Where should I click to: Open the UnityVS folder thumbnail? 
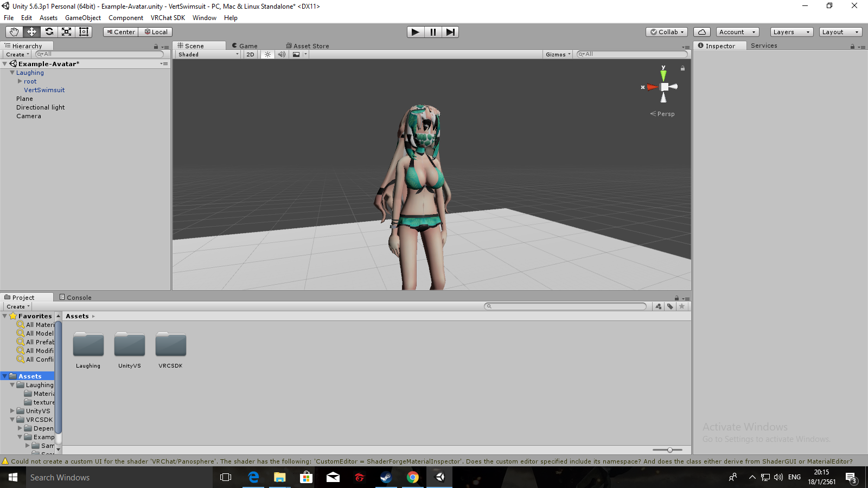130,344
